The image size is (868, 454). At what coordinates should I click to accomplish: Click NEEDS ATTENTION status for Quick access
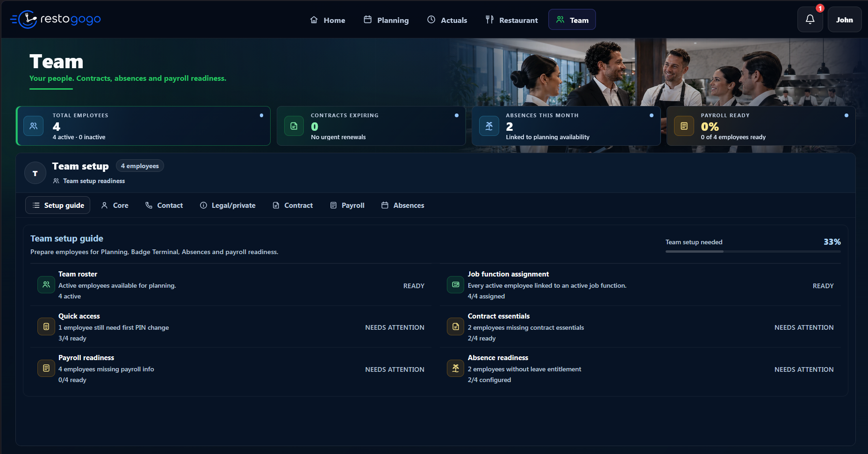(395, 327)
